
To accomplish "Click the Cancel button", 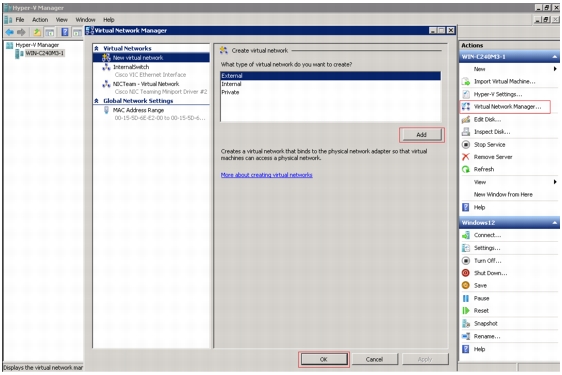I will pos(374,359).
